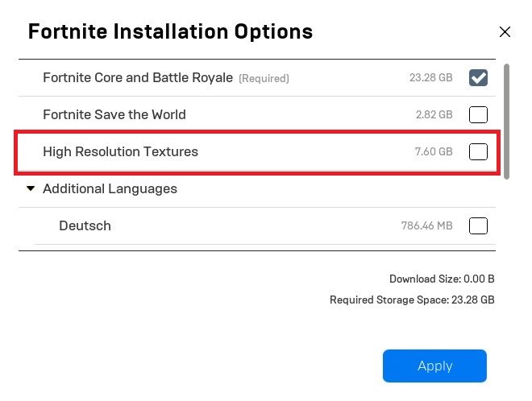Uncheck the Fortnite Core and Battle Royale checkbox

(478, 77)
